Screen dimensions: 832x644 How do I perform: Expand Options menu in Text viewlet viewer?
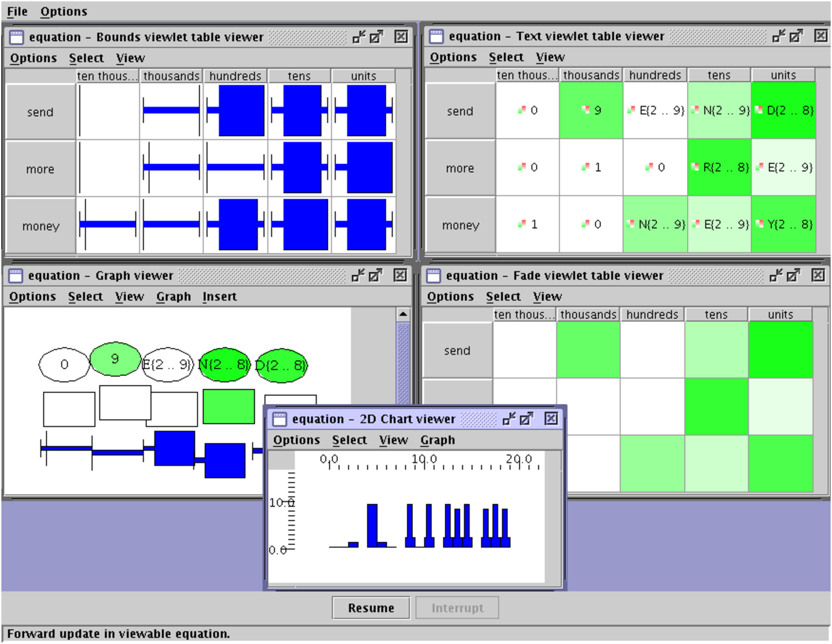pos(453,57)
